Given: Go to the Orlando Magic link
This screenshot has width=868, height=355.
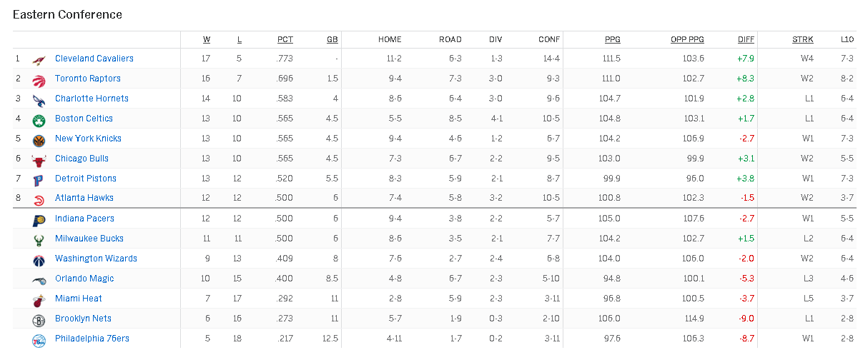Looking at the screenshot, I should 84,279.
